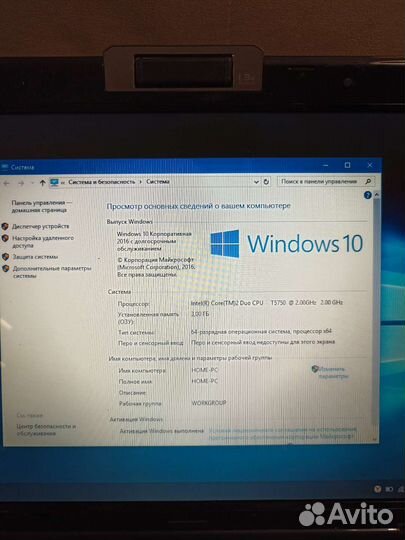Open Настройка удаленного доступа link
Viewport: 405px width, 540px height.
click(x=43, y=242)
